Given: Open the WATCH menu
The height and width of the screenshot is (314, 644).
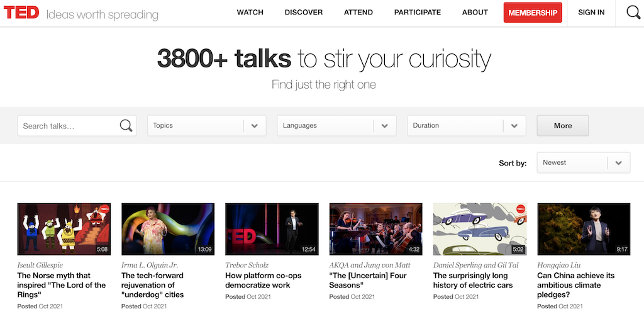Looking at the screenshot, I should 250,13.
